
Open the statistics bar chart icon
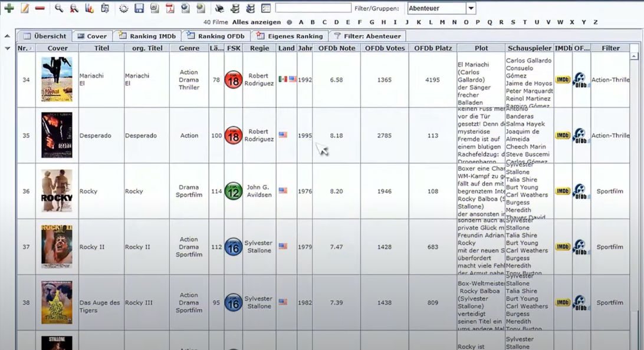click(x=89, y=8)
